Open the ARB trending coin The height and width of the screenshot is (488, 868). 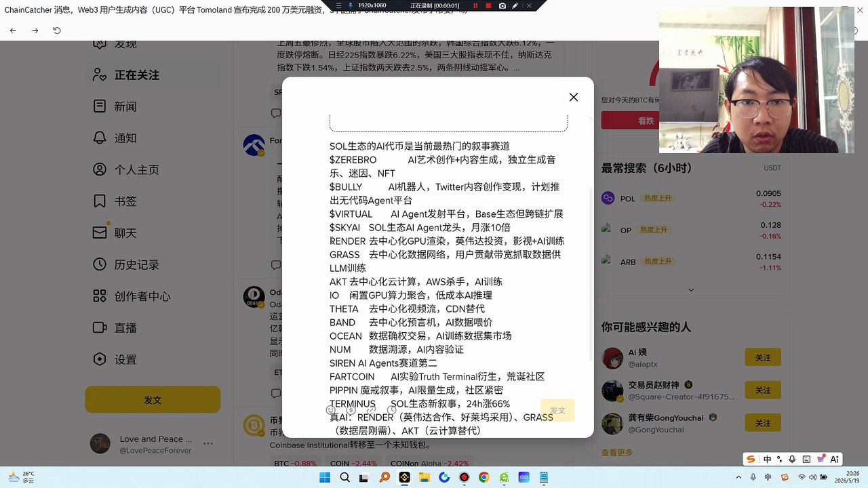point(691,262)
